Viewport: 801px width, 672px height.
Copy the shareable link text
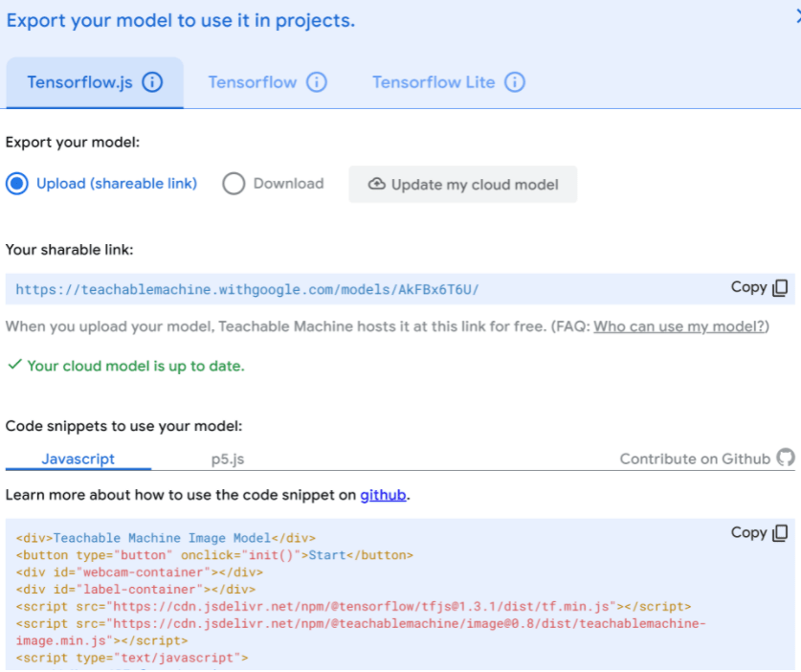759,288
